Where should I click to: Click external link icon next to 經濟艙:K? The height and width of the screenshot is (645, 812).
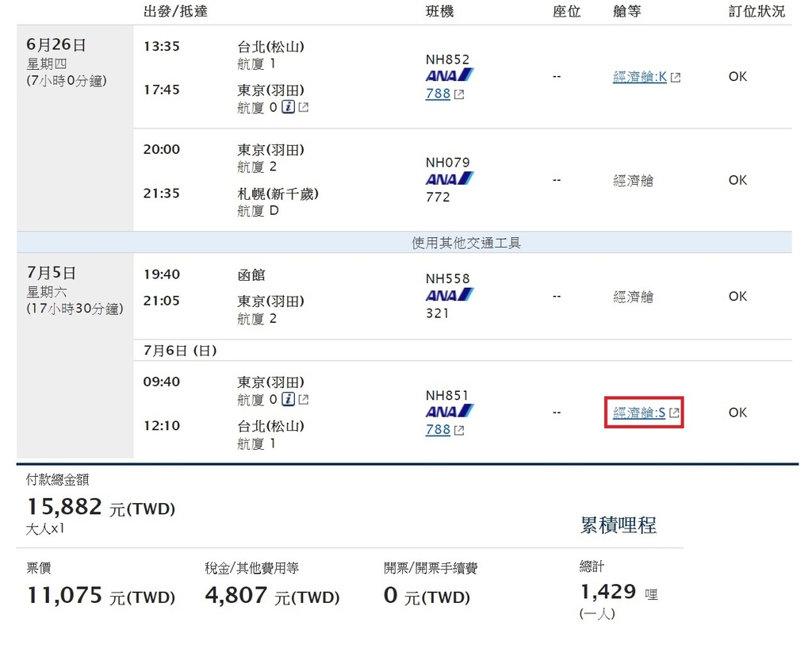[x=676, y=78]
